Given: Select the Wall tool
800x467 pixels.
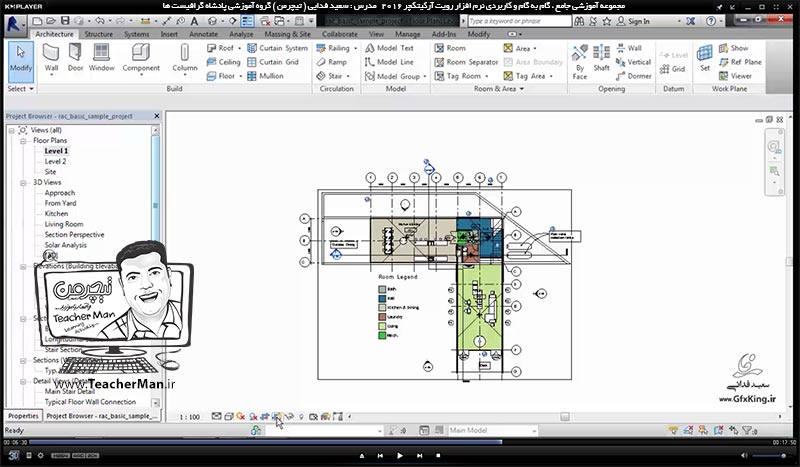Looking at the screenshot, I should tap(51, 59).
